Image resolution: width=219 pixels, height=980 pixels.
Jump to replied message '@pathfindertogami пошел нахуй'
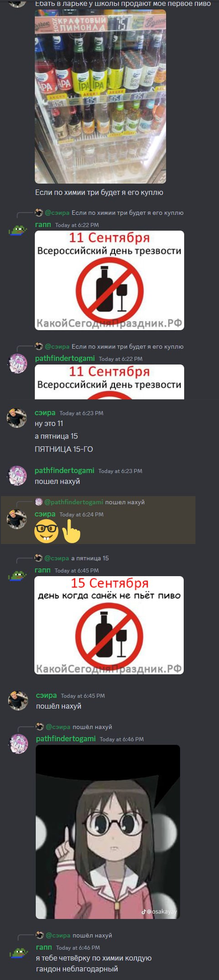(95, 502)
